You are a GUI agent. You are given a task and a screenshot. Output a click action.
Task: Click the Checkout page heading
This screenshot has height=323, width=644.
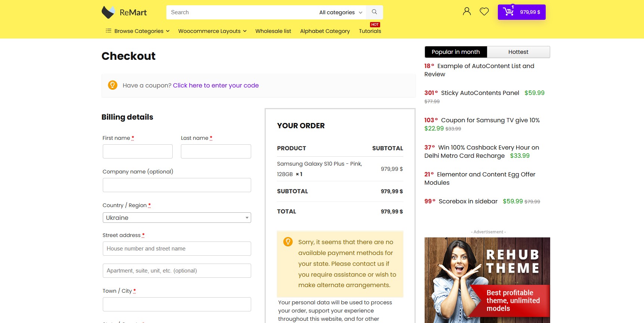tap(129, 56)
